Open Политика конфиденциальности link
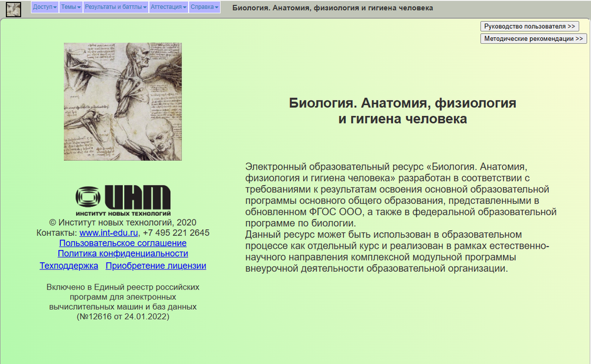The width and height of the screenshot is (591, 364). [123, 253]
